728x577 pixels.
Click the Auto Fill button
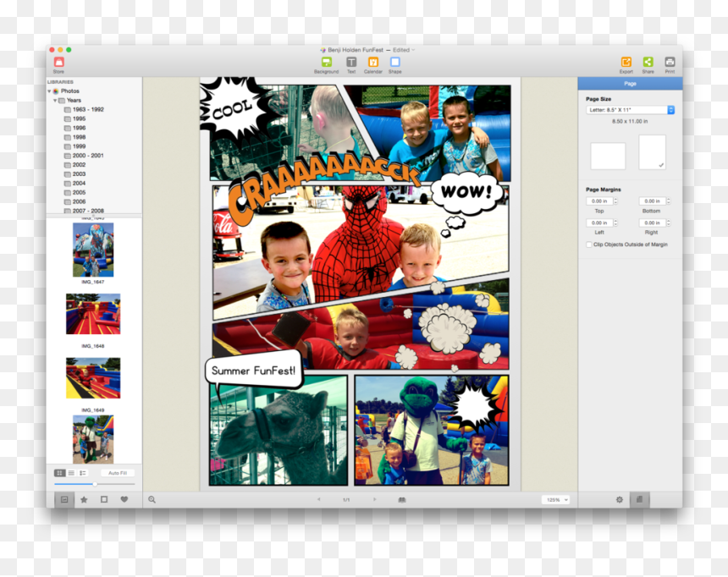coord(118,473)
